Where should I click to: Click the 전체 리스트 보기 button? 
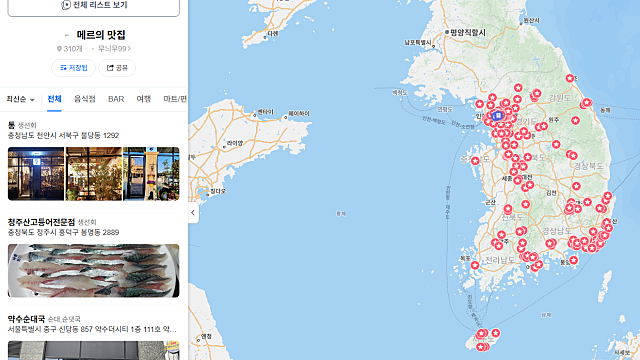(93, 6)
